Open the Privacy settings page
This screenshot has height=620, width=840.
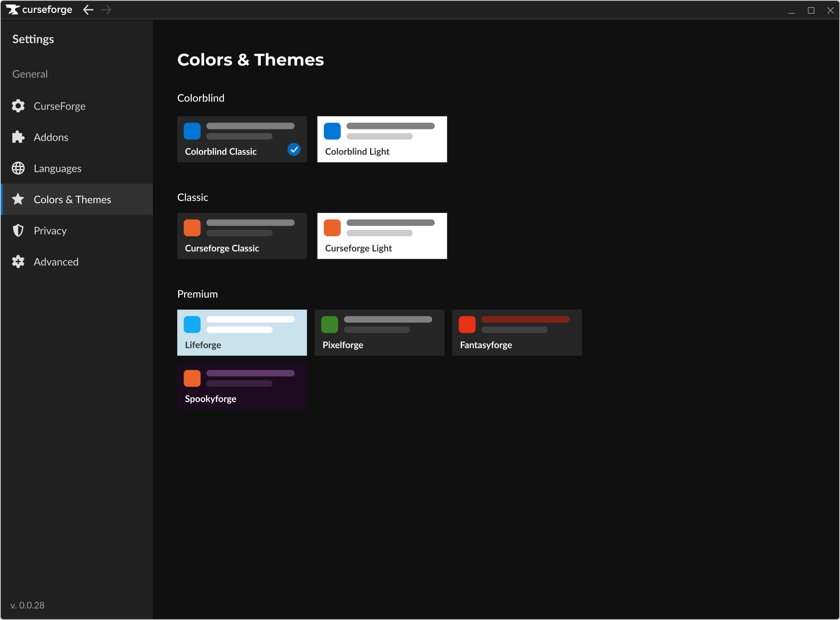50,230
